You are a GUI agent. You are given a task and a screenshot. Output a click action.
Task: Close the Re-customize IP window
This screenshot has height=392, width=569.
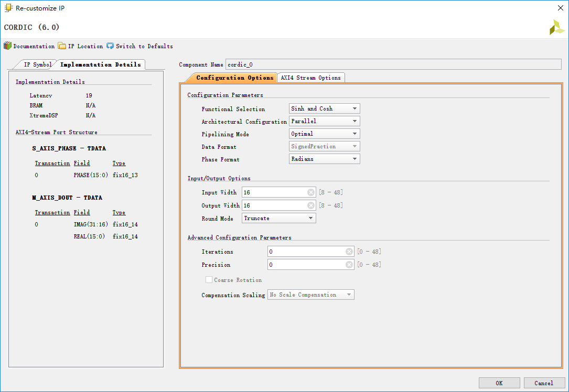click(560, 8)
